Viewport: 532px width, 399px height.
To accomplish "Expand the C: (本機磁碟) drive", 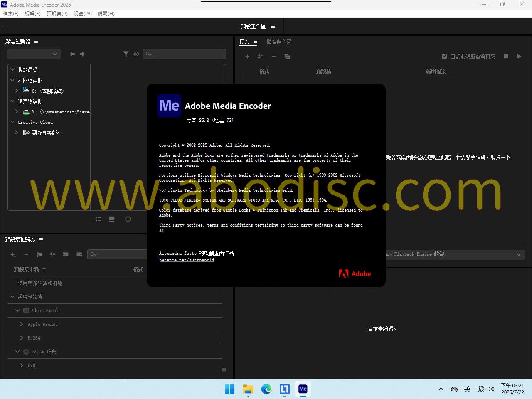I will (x=17, y=91).
